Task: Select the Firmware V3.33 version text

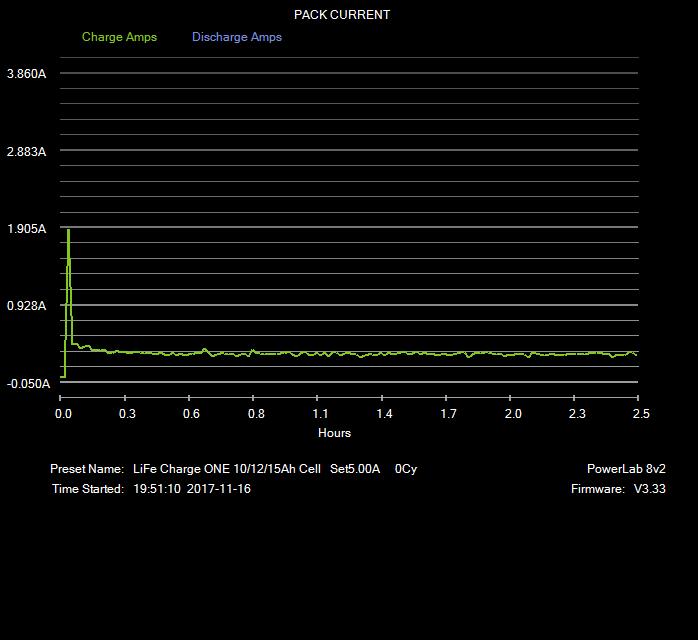Action: coord(612,489)
